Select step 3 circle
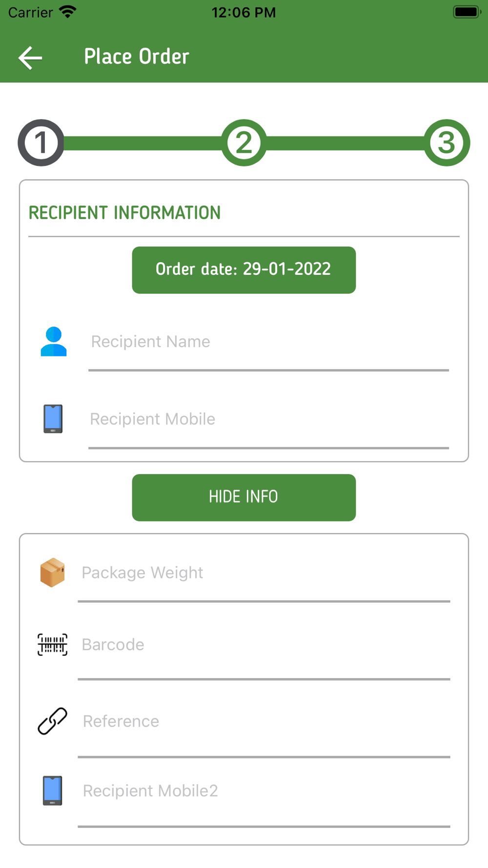This screenshot has height=868, width=488. (447, 143)
